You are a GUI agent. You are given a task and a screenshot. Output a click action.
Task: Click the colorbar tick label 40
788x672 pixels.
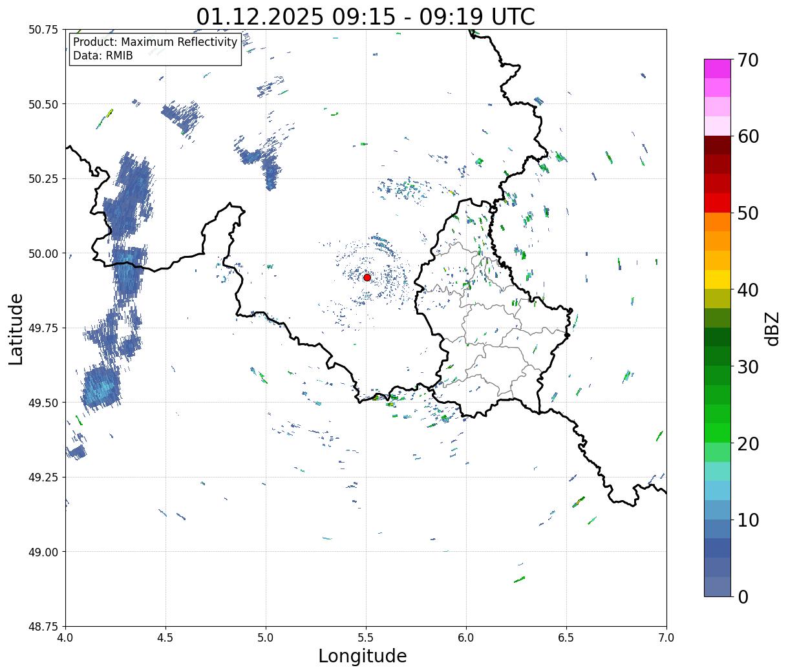coord(747,290)
